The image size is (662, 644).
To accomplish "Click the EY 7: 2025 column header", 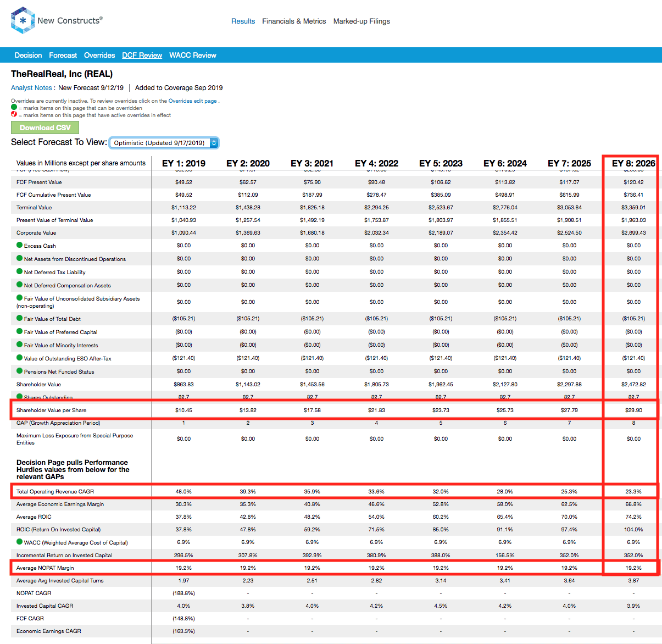I will coord(569,163).
